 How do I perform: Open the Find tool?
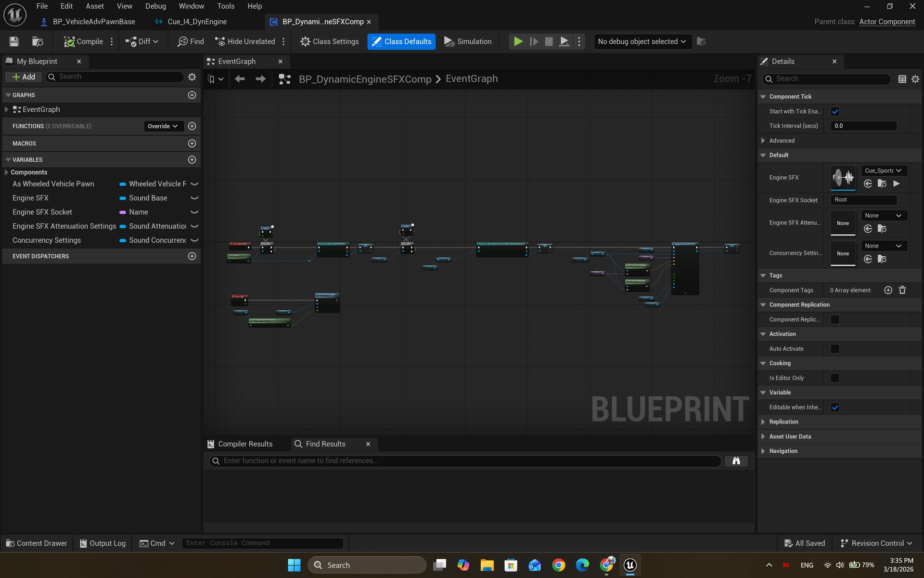tap(191, 41)
